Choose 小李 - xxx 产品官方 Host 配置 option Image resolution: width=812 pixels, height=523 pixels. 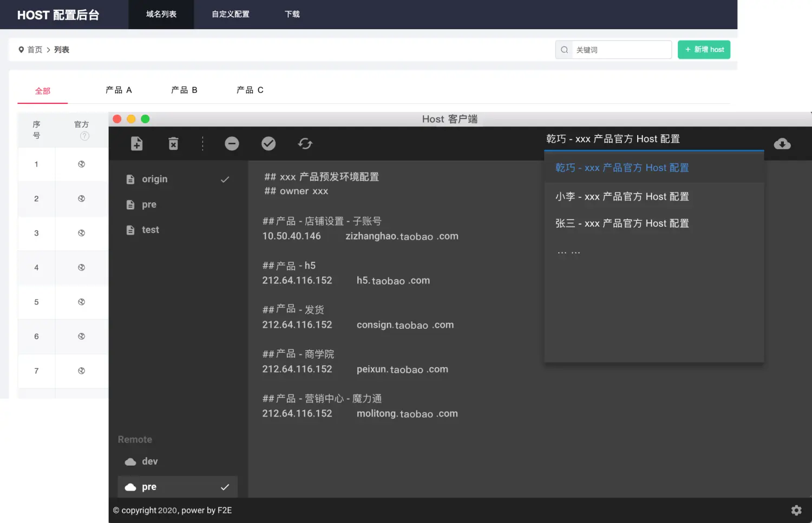point(654,196)
